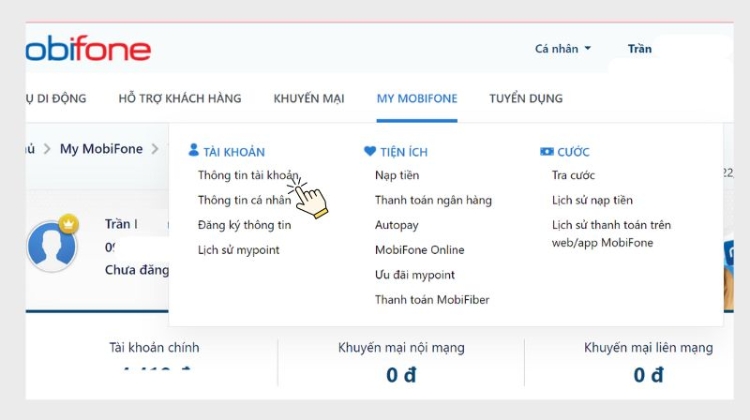Click the MobiFone logo
The image size is (750, 420).
(88, 48)
